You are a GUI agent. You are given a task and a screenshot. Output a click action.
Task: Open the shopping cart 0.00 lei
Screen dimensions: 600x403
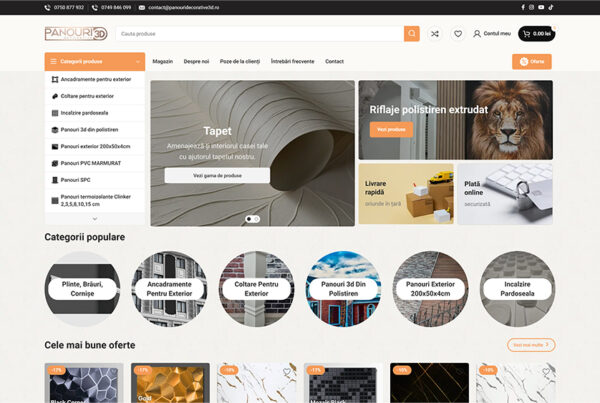[536, 34]
